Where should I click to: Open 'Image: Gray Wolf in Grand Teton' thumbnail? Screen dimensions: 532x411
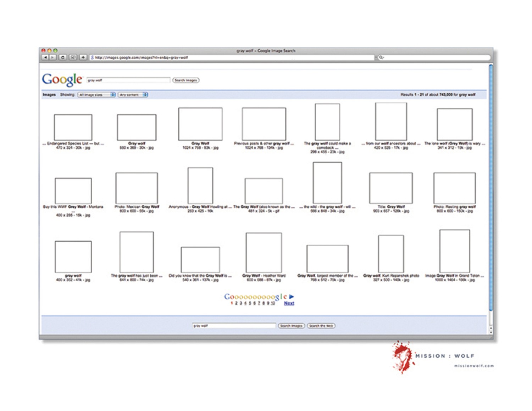point(455,251)
